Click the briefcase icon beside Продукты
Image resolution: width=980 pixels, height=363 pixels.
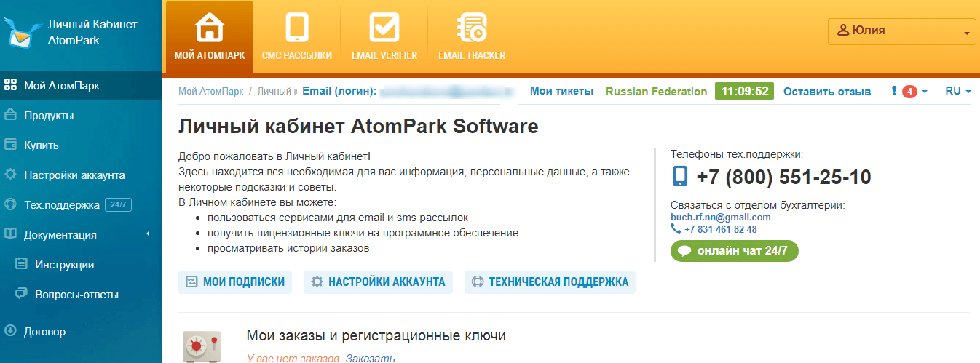[10, 115]
